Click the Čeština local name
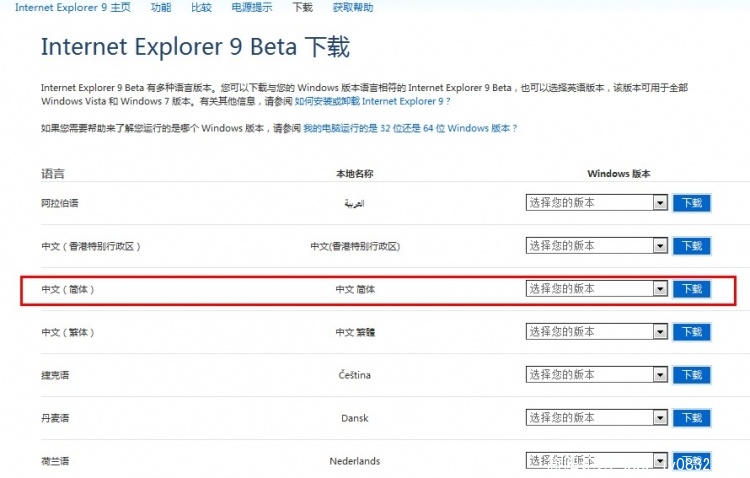This screenshot has height=478, width=750. click(x=355, y=375)
